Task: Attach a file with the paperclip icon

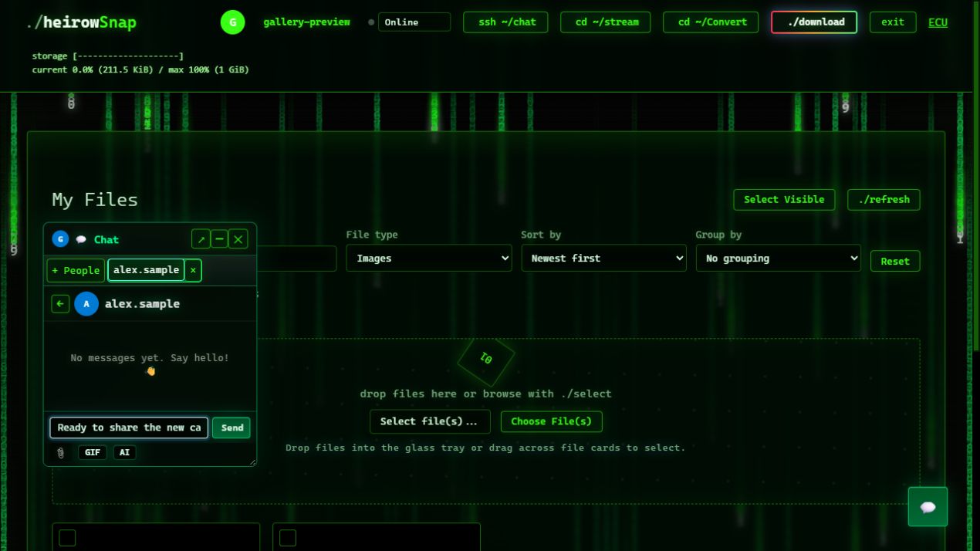Action: tap(60, 453)
